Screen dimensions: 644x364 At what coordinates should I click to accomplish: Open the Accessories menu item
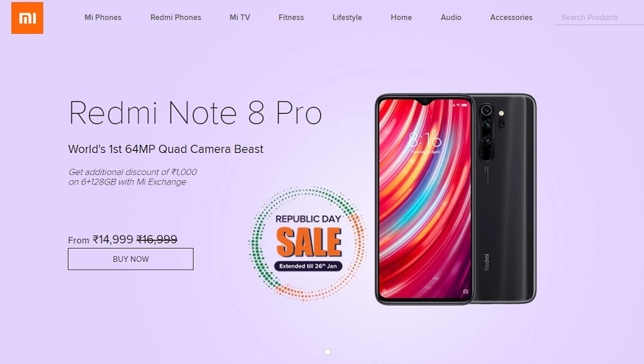511,17
